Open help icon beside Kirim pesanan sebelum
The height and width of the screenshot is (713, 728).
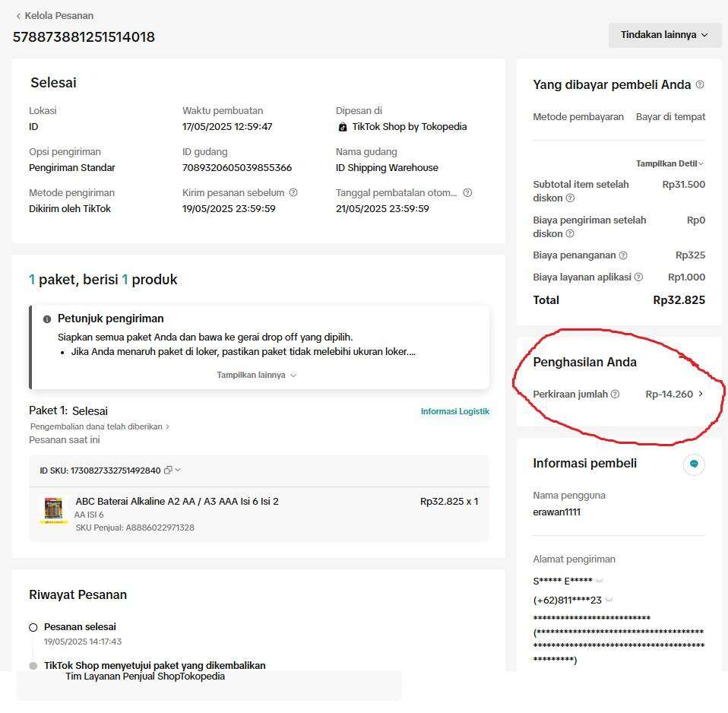[293, 192]
